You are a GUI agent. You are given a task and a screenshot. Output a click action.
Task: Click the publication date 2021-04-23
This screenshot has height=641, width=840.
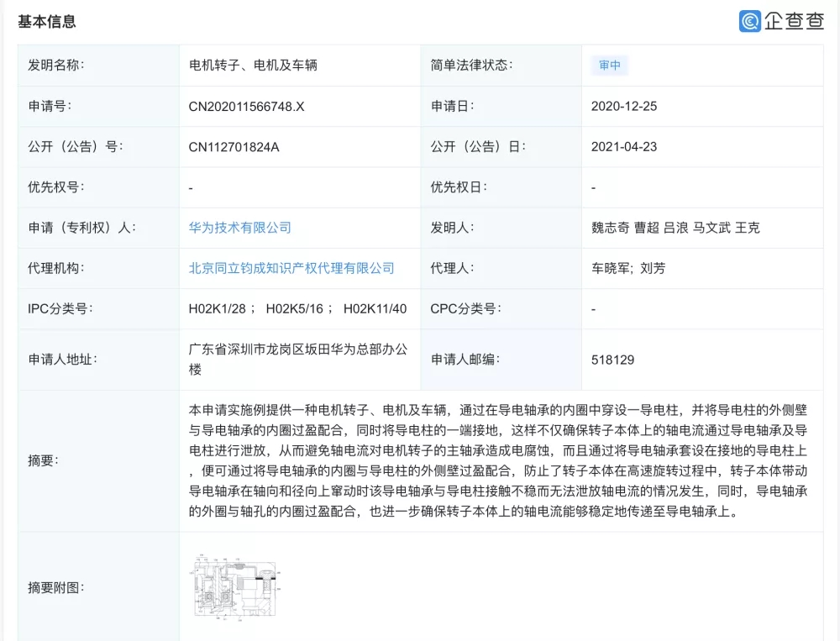[x=624, y=147]
